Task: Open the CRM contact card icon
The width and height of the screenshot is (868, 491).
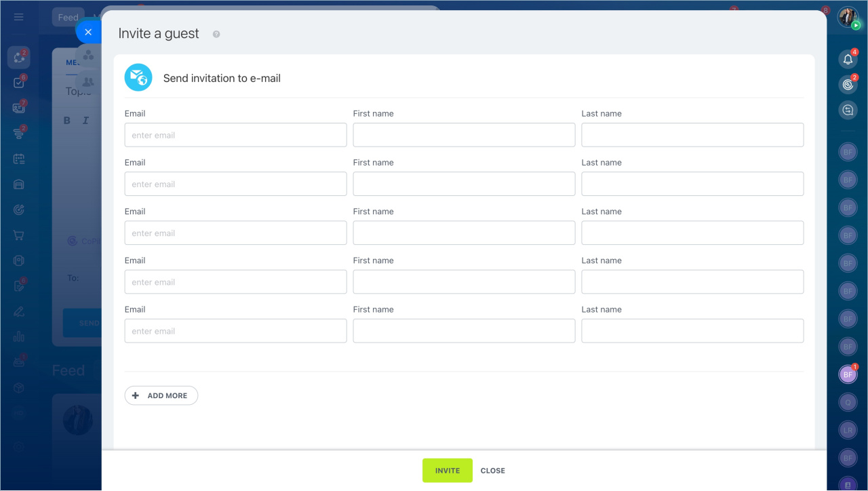Action: pyautogui.click(x=18, y=108)
